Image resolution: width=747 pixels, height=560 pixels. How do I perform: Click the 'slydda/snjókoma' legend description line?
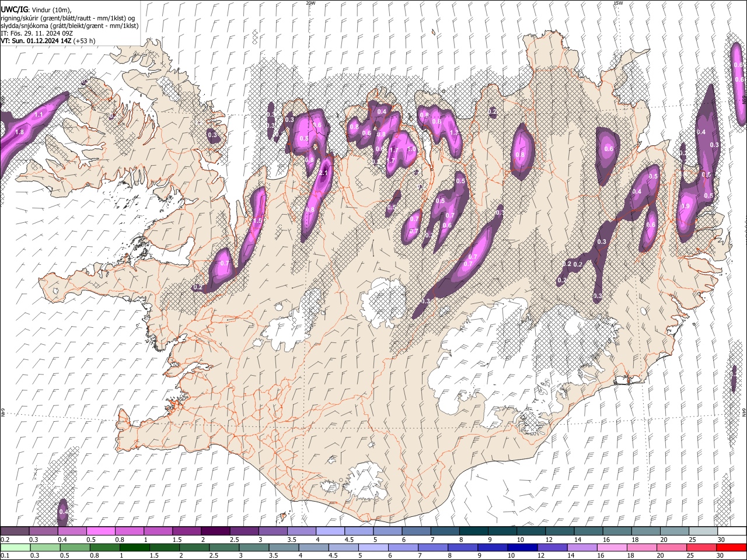point(69,26)
